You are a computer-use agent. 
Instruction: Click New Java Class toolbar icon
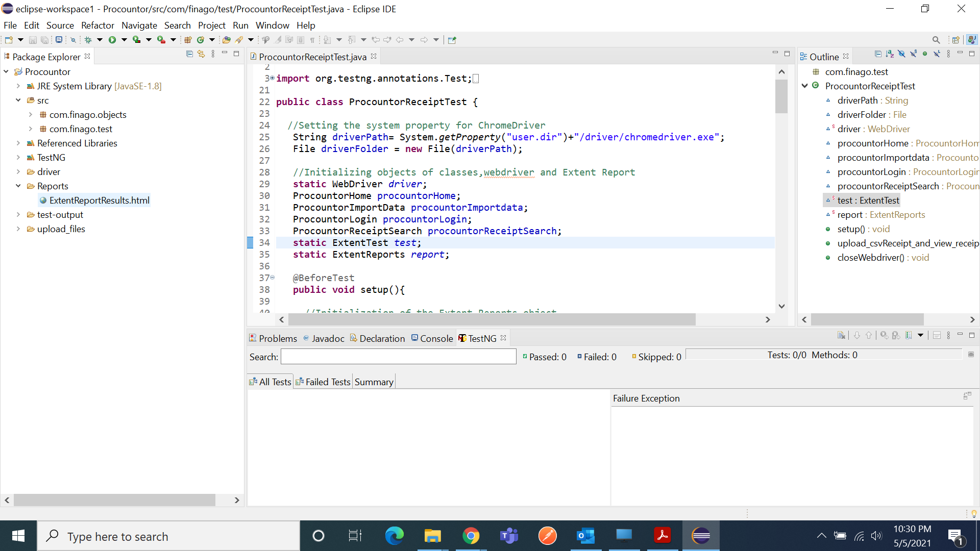[x=201, y=40]
